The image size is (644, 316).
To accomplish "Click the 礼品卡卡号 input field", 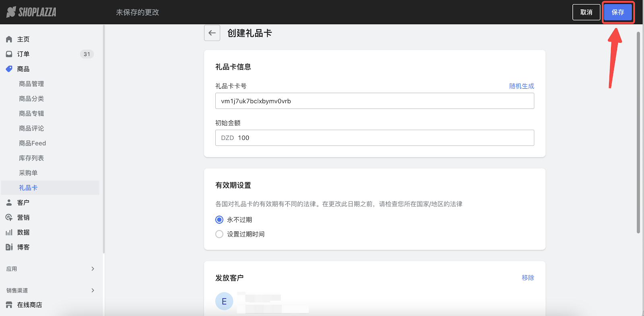I will point(375,101).
